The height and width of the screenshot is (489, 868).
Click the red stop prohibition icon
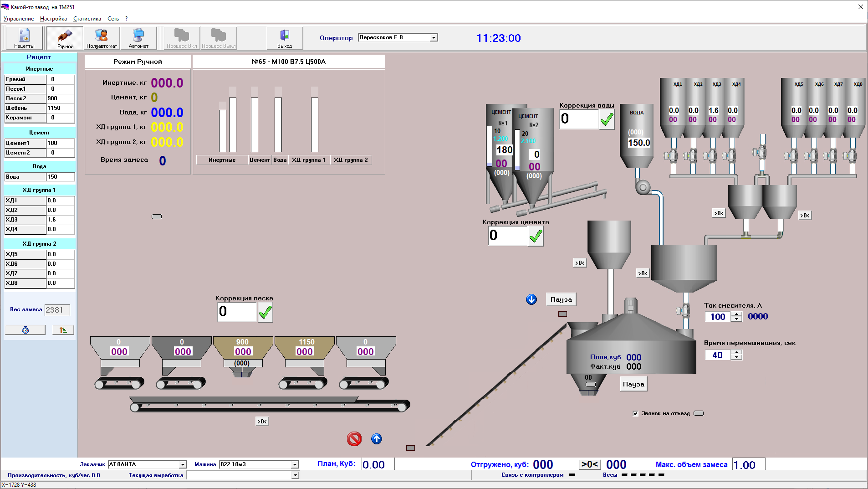click(354, 439)
